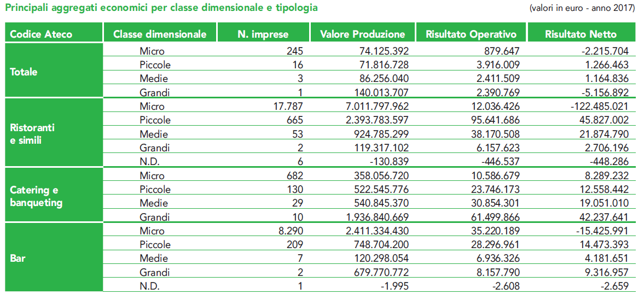
Task: Click the Risultato Operativo column header
Action: tap(471, 34)
